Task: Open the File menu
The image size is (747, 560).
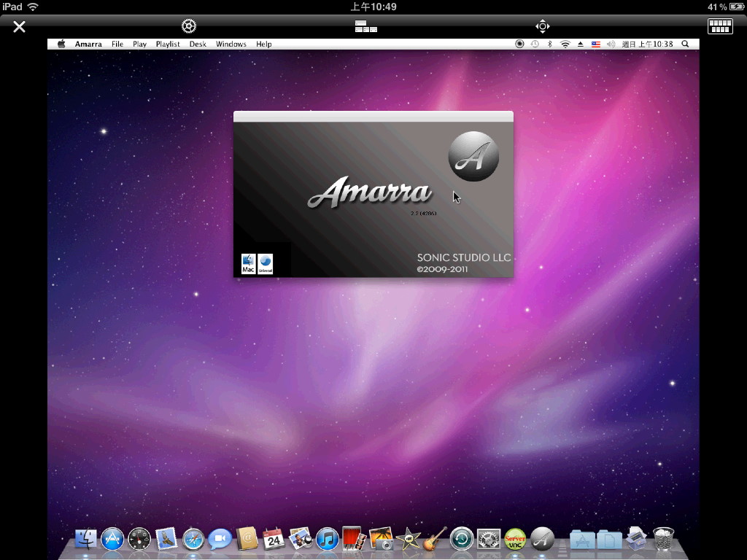Action: coord(117,44)
